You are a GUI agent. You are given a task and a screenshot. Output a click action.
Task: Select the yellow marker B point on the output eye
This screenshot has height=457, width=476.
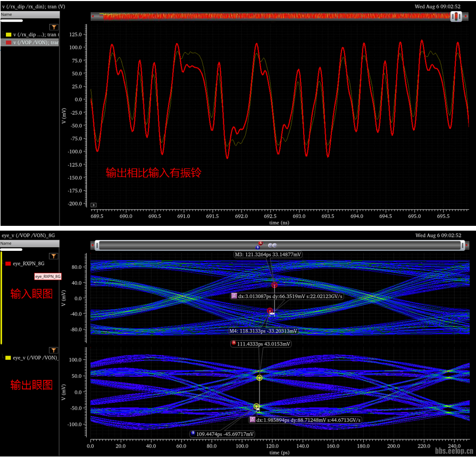[256, 406]
